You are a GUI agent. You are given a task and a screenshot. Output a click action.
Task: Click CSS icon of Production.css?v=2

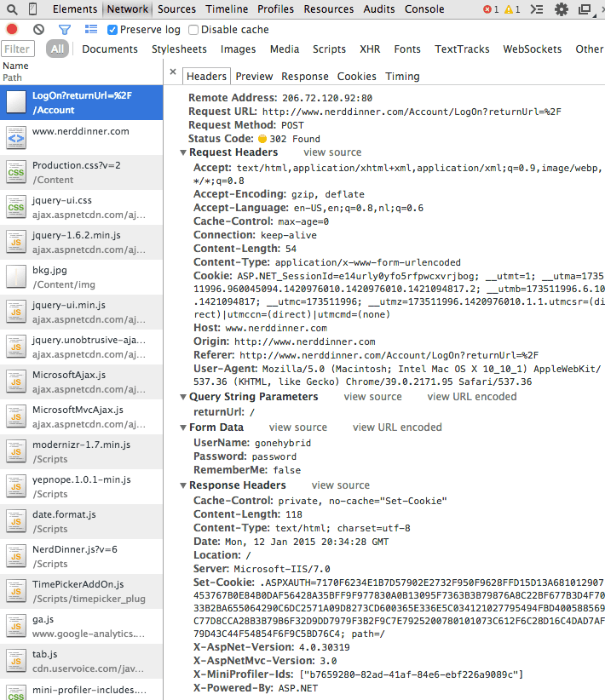click(16, 173)
